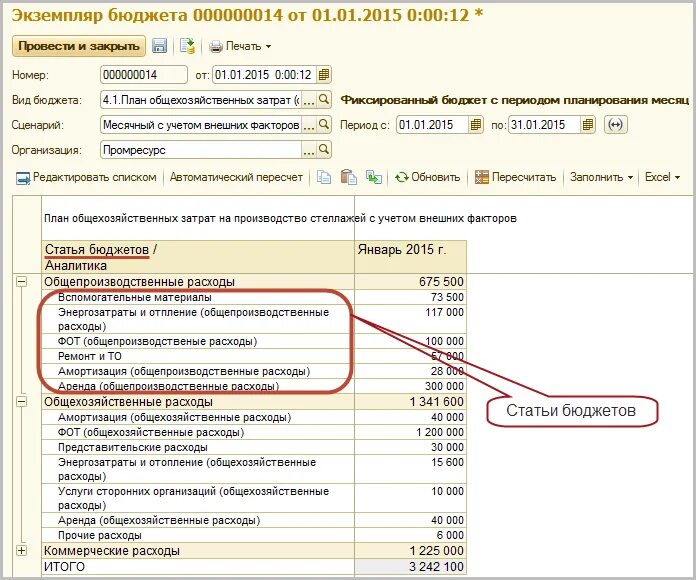Click the Номер input field

pos(144,75)
